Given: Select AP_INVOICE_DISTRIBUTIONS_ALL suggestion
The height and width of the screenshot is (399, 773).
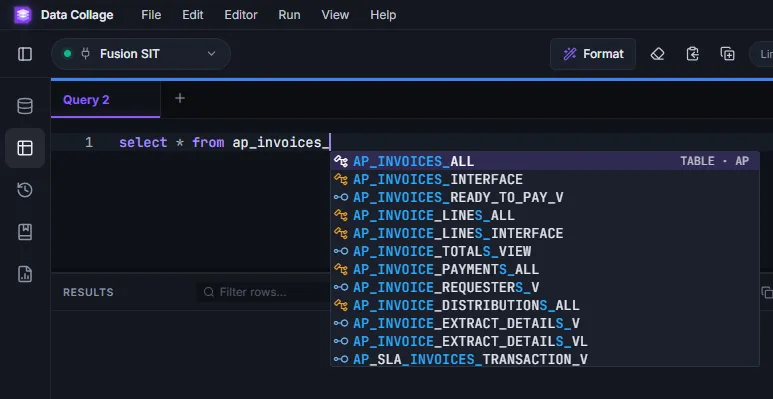Looking at the screenshot, I should click(x=545, y=305).
